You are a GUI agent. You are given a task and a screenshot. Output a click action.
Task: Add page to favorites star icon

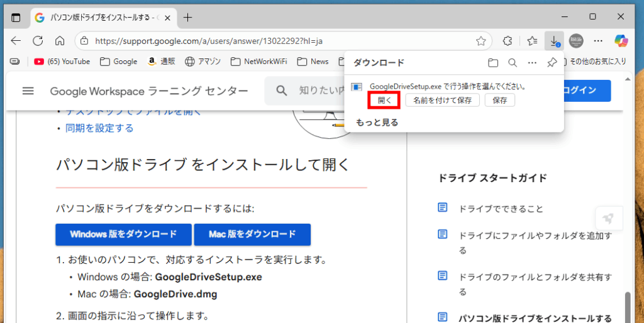481,41
